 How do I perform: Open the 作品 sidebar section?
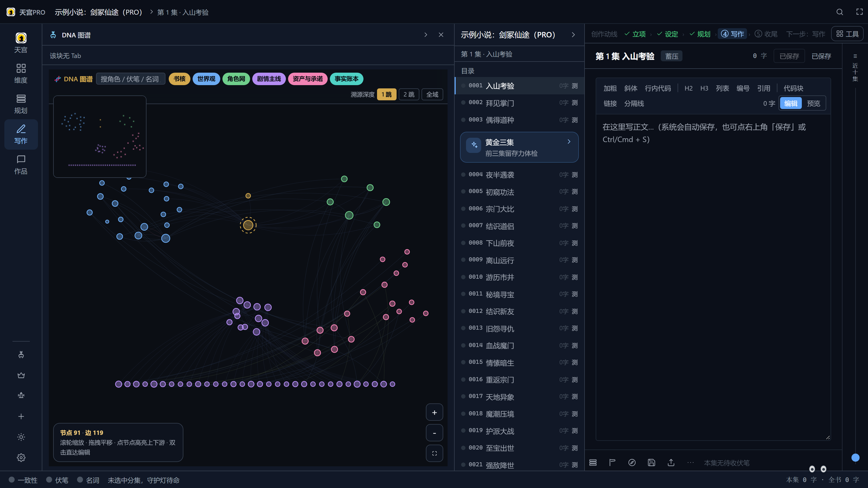21,164
